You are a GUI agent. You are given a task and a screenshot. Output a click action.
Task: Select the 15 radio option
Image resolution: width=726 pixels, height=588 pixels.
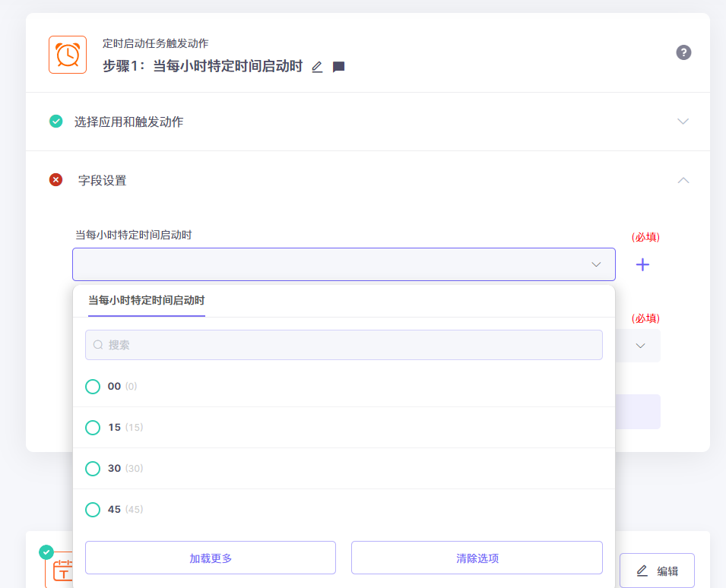[93, 428]
